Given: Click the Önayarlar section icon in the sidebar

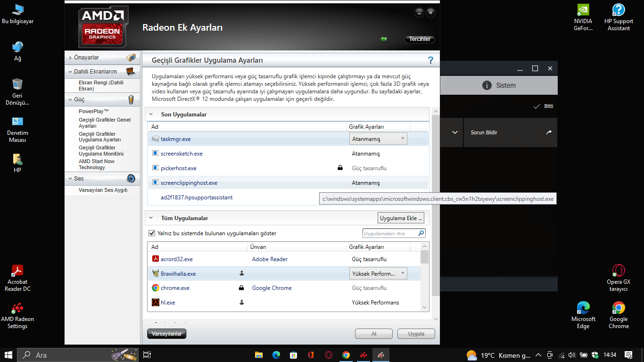Looking at the screenshot, I should click(131, 58).
